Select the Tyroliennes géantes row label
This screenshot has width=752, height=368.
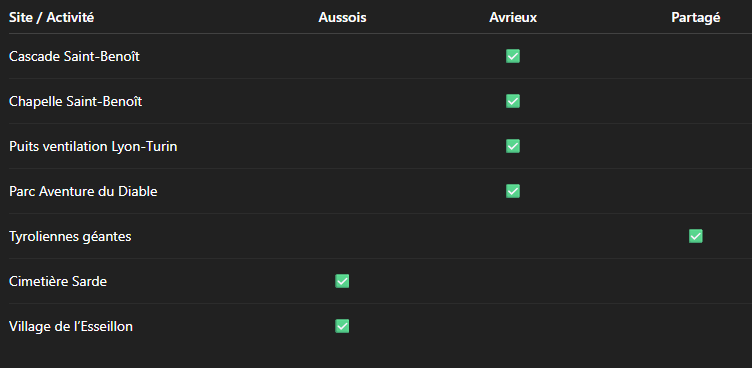(x=70, y=237)
